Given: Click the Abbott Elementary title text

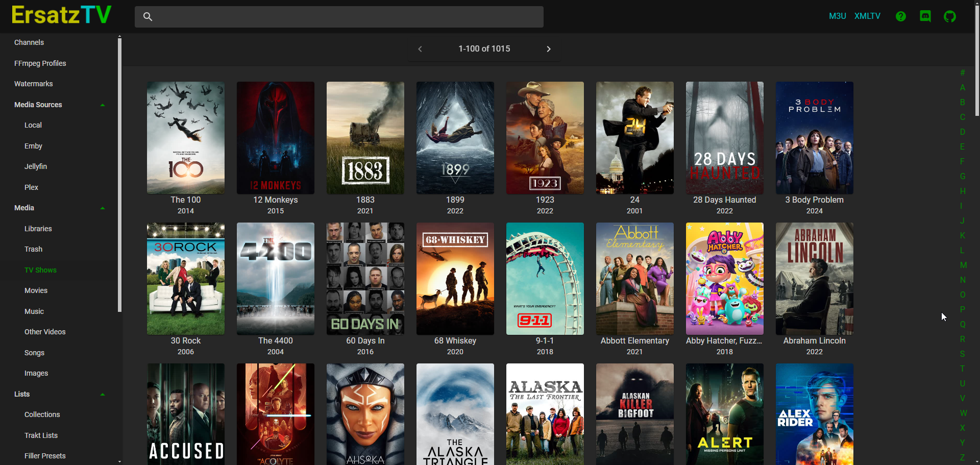Looking at the screenshot, I should (x=635, y=341).
